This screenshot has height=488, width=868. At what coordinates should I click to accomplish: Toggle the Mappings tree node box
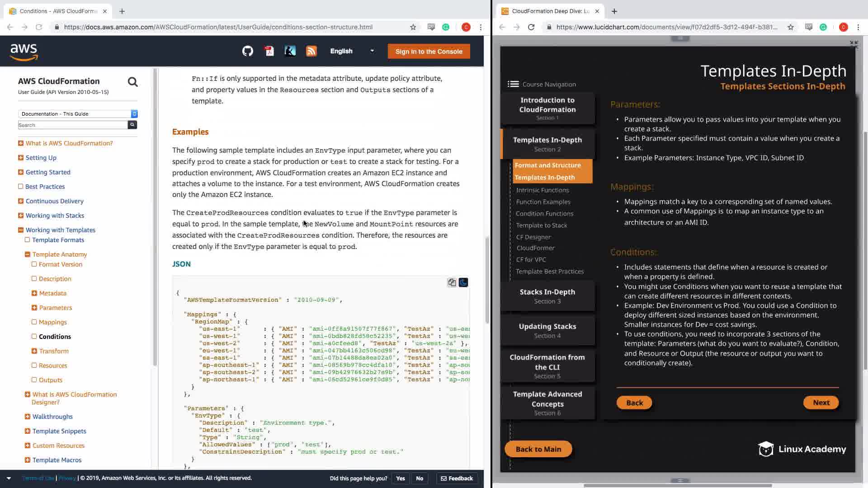click(34, 322)
